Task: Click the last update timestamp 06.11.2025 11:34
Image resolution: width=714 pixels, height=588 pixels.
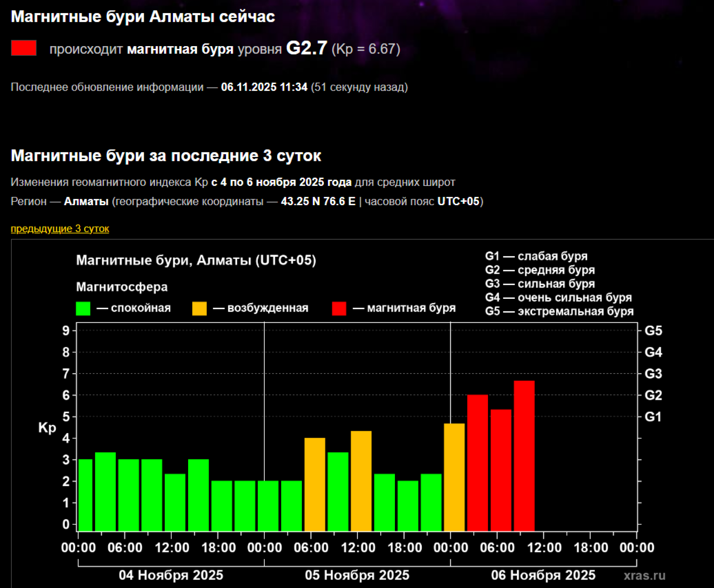Action: pos(264,87)
